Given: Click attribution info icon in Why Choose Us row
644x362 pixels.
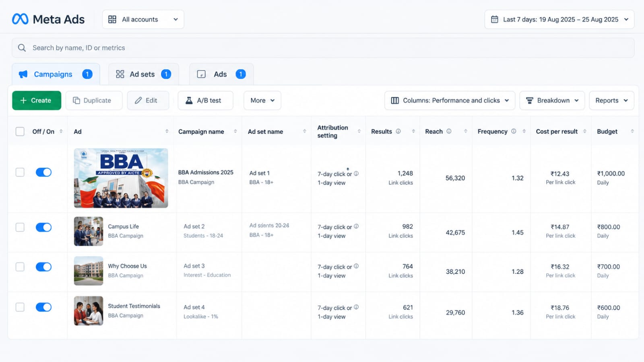Looking at the screenshot, I should pyautogui.click(x=356, y=266).
